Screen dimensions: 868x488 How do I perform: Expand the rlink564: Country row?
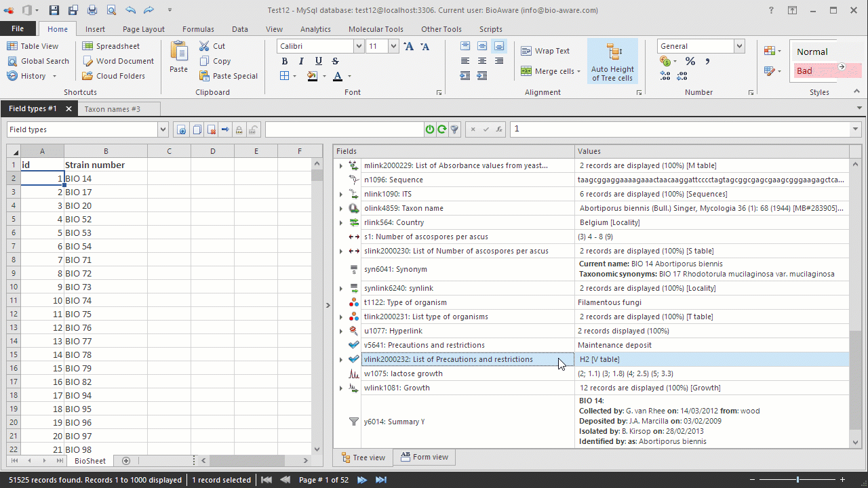[340, 222]
